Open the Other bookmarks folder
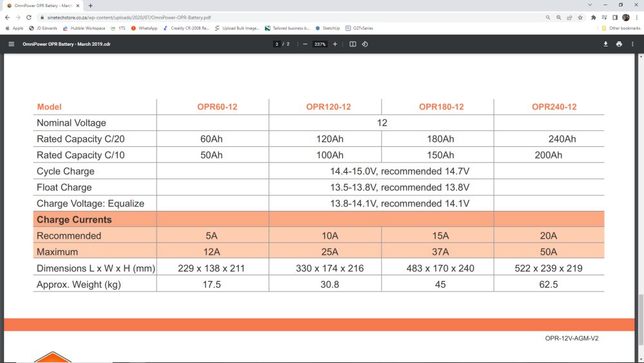This screenshot has width=644, height=363. (x=621, y=28)
